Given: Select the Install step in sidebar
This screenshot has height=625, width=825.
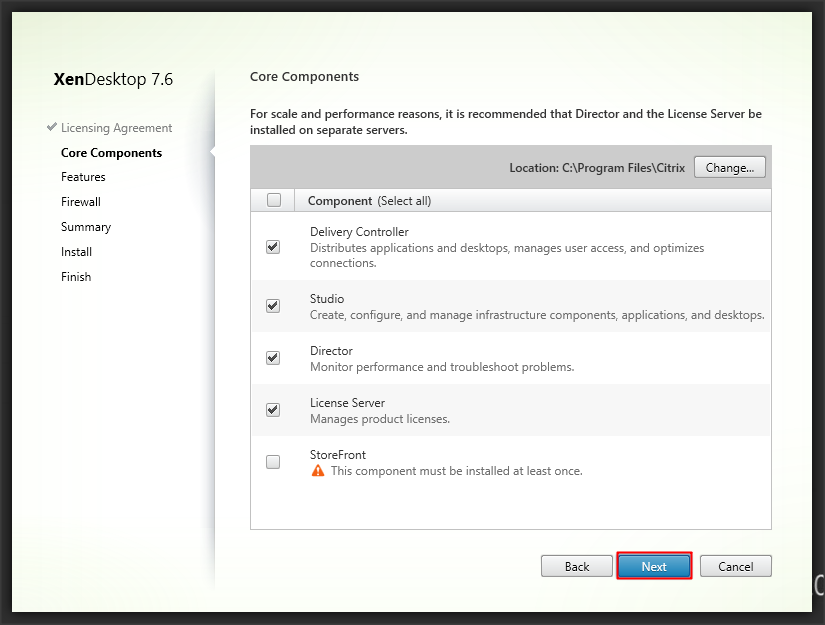Looking at the screenshot, I should coord(76,252).
